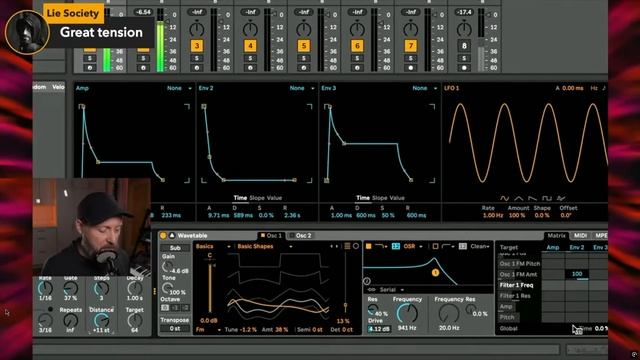Open the Basic Shapes wavetable dropdown
Viewport: 640px width, 360px height.
(264, 246)
